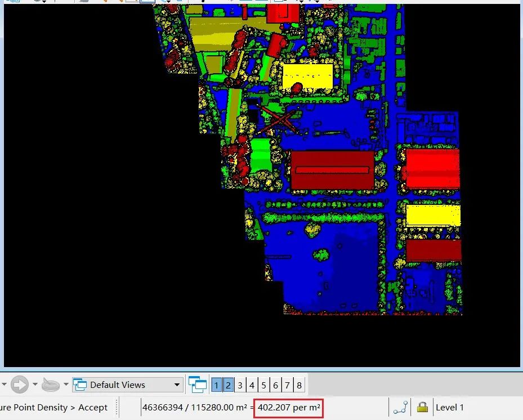This screenshot has width=523, height=420.
Task: Open the Default Views combo box
Action: 128,385
